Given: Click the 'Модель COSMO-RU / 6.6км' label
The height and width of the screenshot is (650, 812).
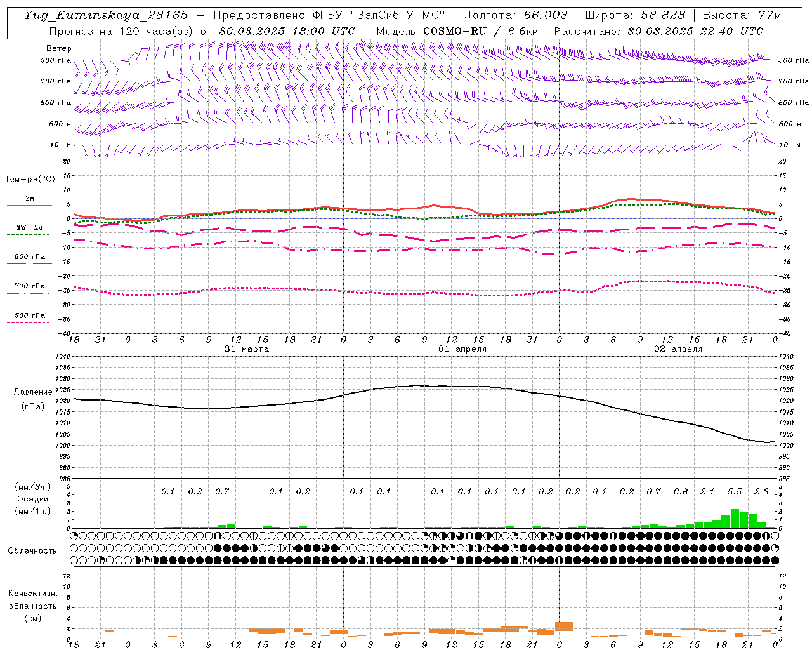Looking at the screenshot, I should [x=457, y=31].
